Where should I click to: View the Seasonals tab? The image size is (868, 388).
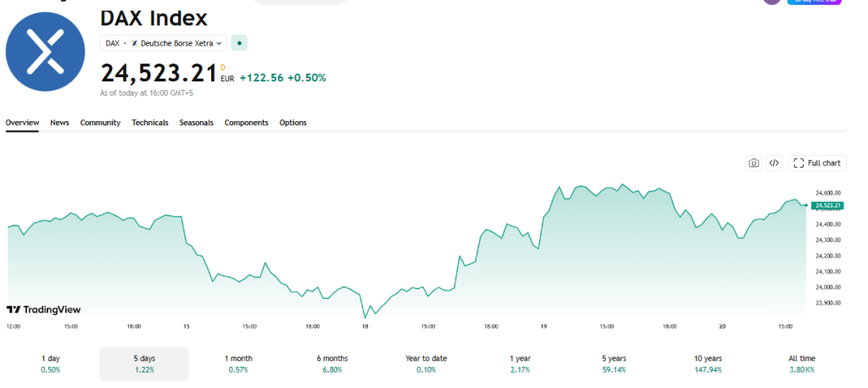(x=196, y=123)
